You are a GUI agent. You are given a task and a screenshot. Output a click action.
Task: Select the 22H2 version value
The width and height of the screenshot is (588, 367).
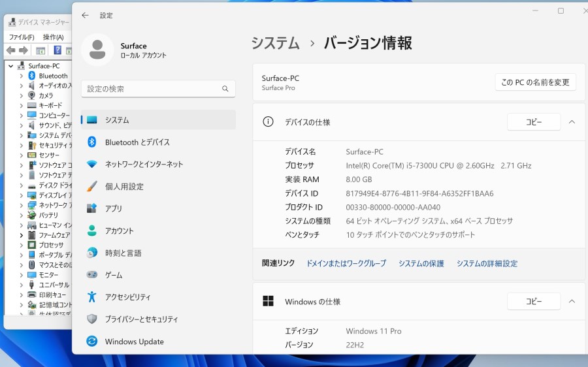355,345
